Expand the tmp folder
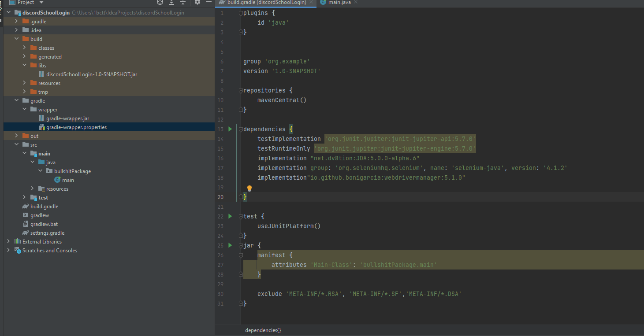 click(x=24, y=92)
